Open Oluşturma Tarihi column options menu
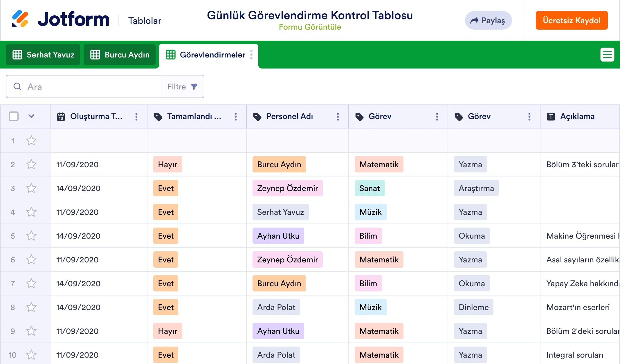This screenshot has height=364, width=620. pos(136,117)
